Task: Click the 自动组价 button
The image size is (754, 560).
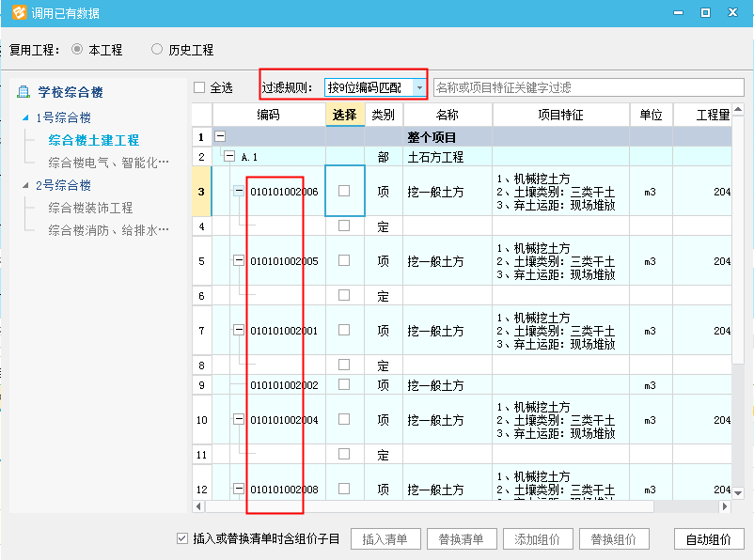Action: 709,539
